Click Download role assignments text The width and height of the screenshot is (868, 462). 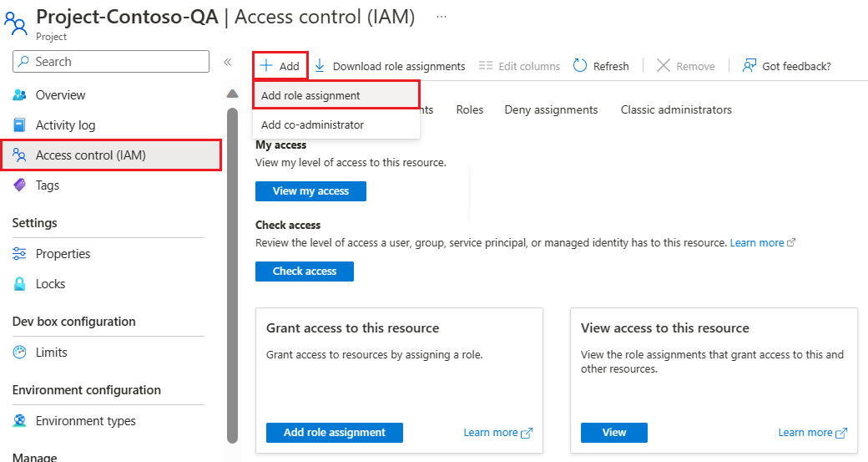399,67
